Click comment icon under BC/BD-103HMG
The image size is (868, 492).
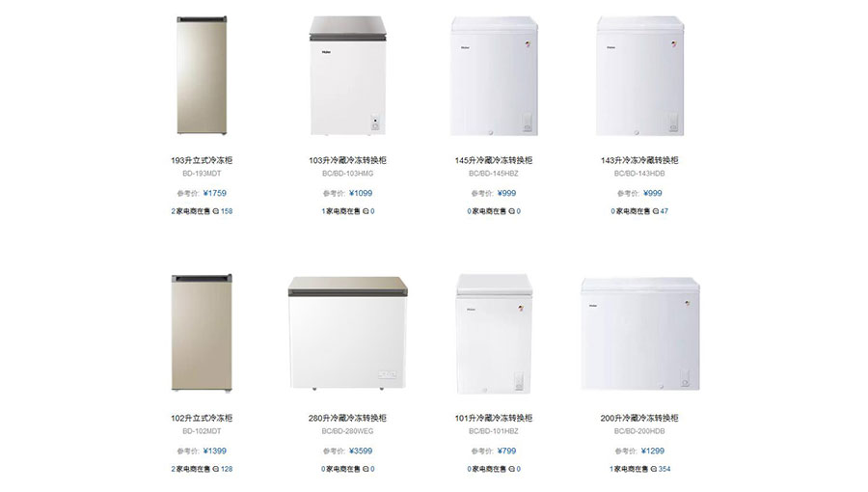click(366, 211)
